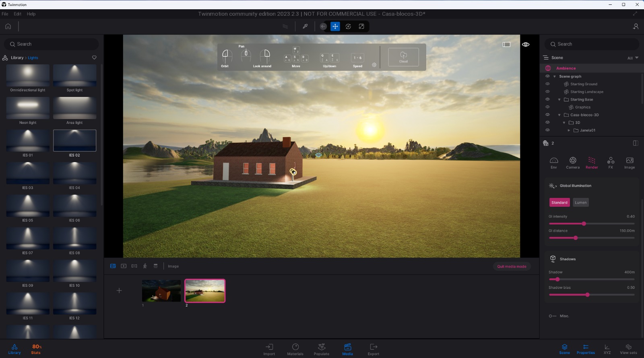
Task: Expand the Janela01 folder in scene graph
Action: (569, 130)
